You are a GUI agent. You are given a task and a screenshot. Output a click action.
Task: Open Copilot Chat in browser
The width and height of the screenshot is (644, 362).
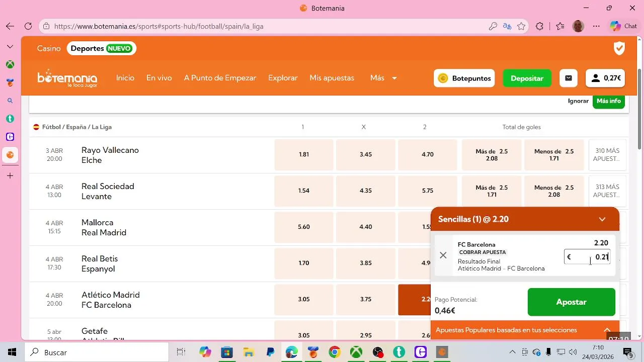coord(623,26)
